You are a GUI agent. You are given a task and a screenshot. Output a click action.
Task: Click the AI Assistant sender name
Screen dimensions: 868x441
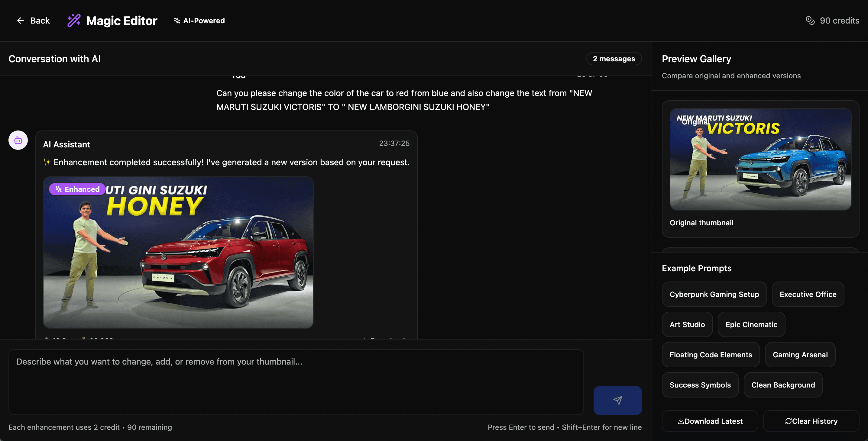(66, 144)
